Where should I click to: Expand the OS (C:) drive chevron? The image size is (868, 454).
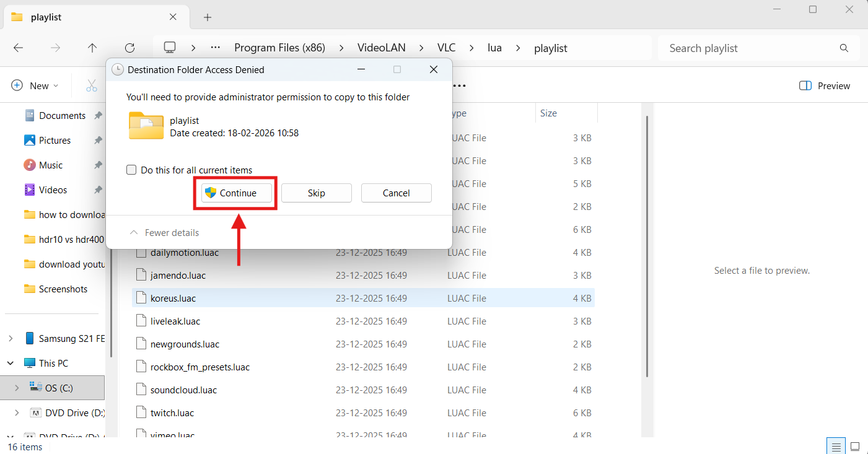pyautogui.click(x=16, y=388)
